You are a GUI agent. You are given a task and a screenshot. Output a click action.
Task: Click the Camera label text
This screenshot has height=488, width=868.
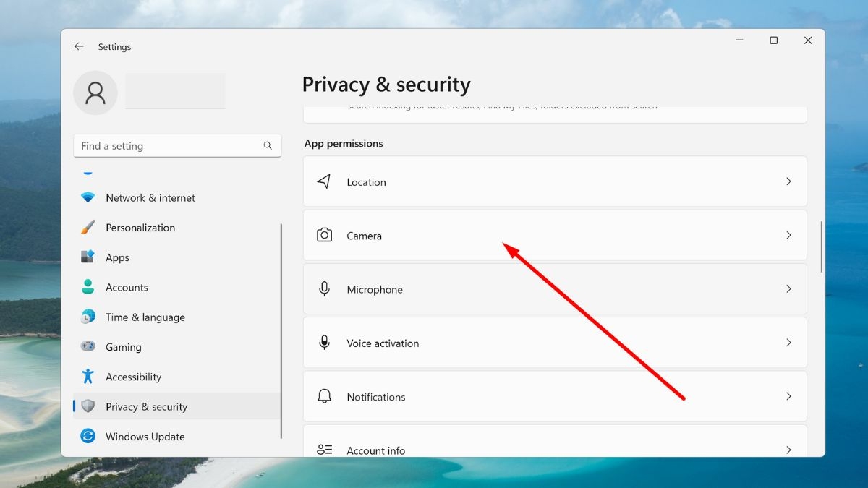click(364, 236)
